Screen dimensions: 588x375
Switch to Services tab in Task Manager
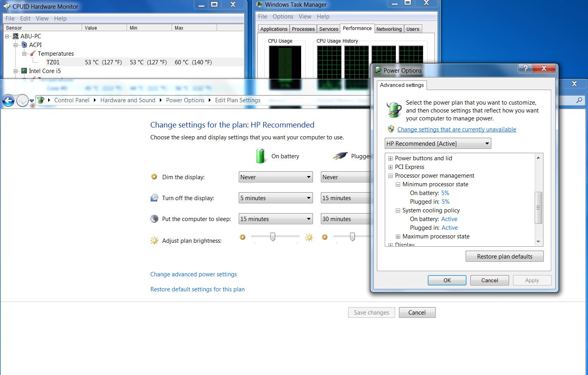(329, 29)
